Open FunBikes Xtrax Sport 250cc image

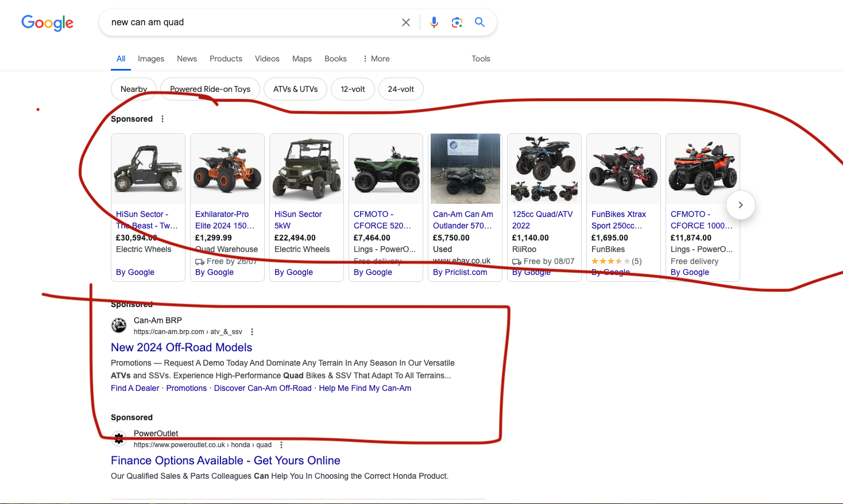click(624, 169)
